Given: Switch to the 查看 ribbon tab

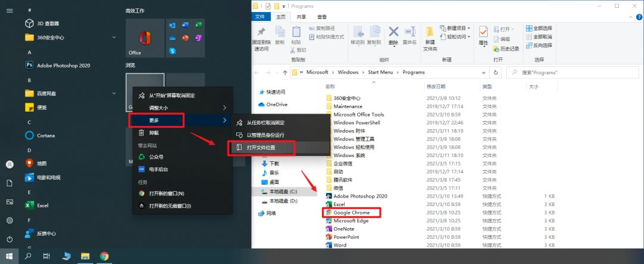Looking at the screenshot, I should click(322, 17).
